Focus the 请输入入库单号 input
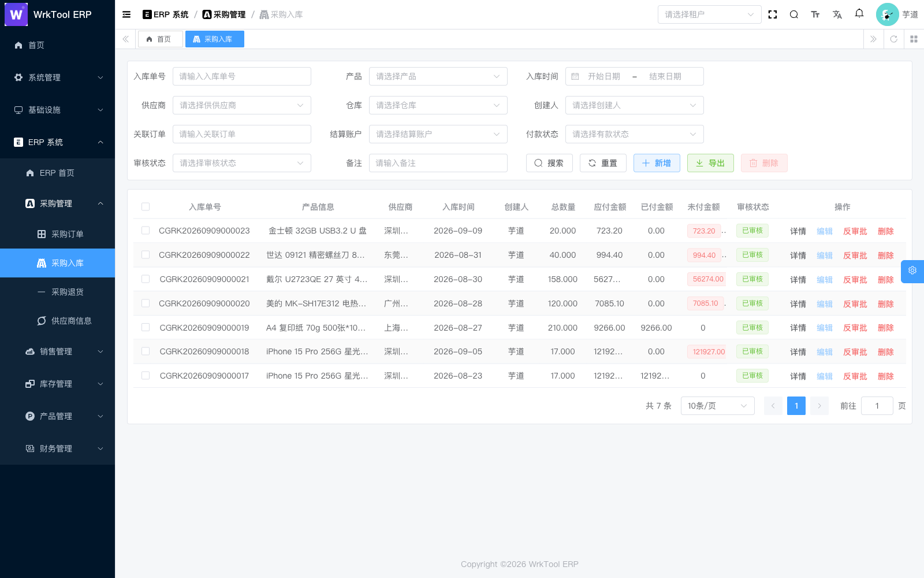Viewport: 924px width, 578px height. click(x=241, y=76)
